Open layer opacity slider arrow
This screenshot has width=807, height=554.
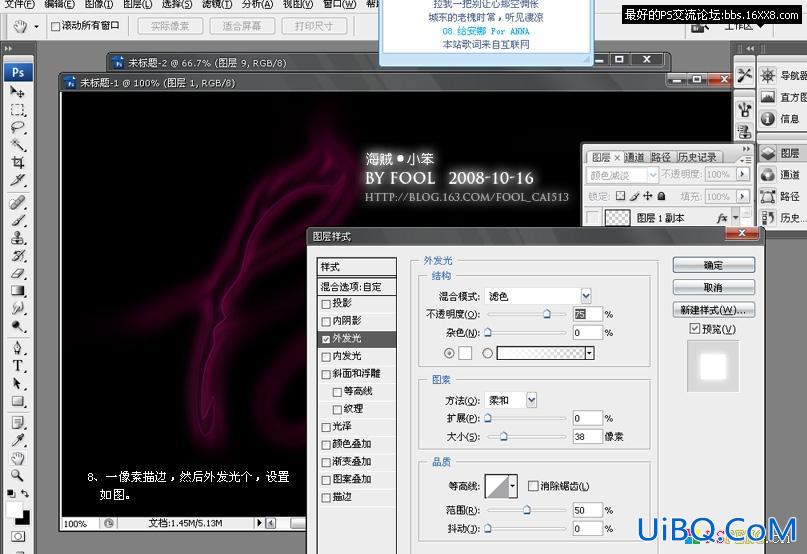point(742,175)
